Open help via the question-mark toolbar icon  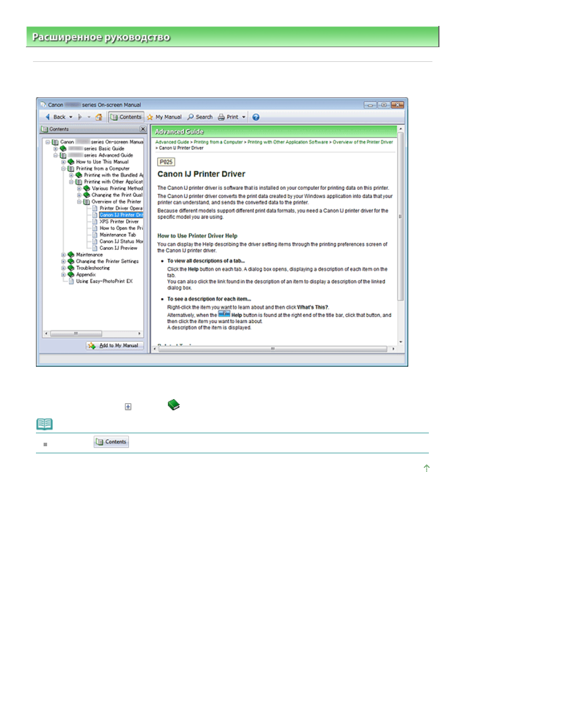[x=256, y=117]
